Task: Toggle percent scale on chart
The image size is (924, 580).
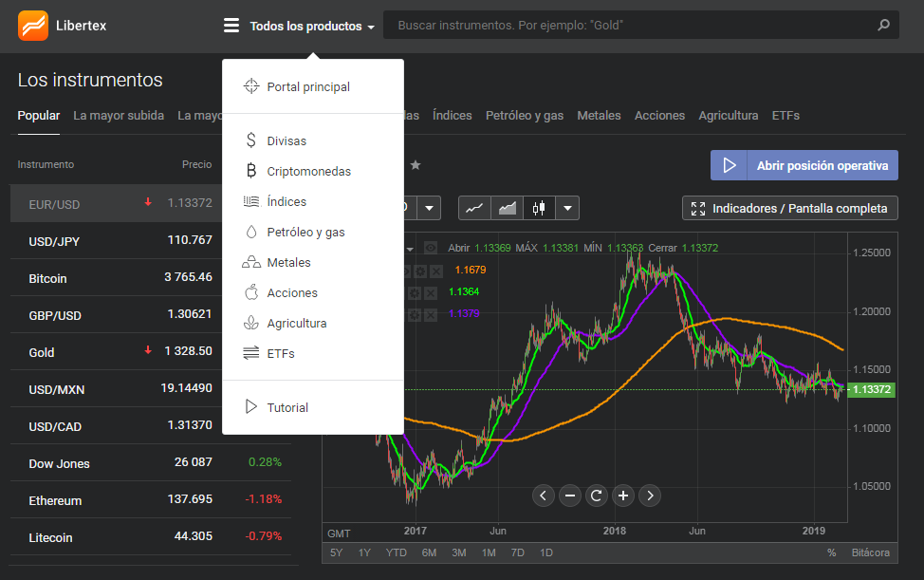Action: (831, 552)
